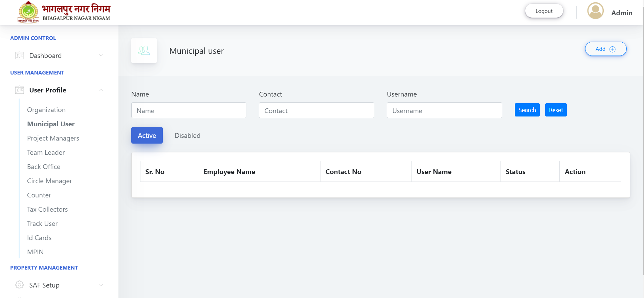Focus the Name input field

tap(188, 110)
